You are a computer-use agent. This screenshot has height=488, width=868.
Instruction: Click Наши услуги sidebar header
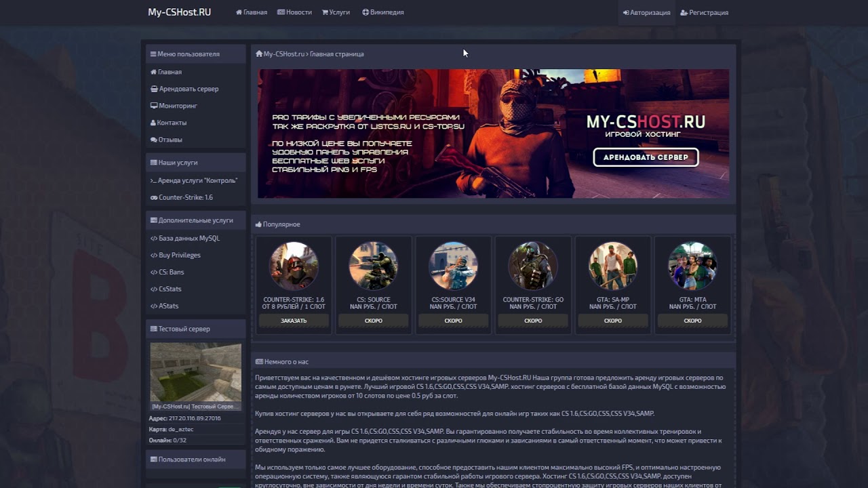coord(196,163)
